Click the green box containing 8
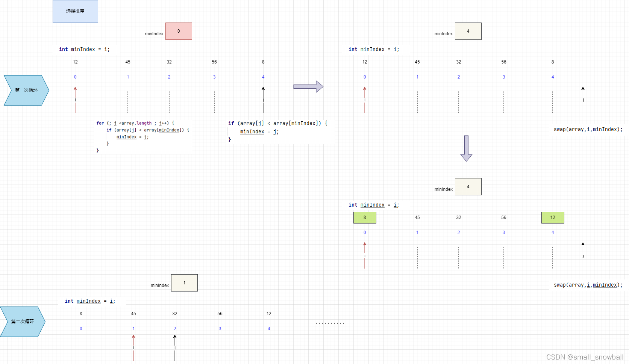This screenshot has height=364, width=629. (x=365, y=217)
